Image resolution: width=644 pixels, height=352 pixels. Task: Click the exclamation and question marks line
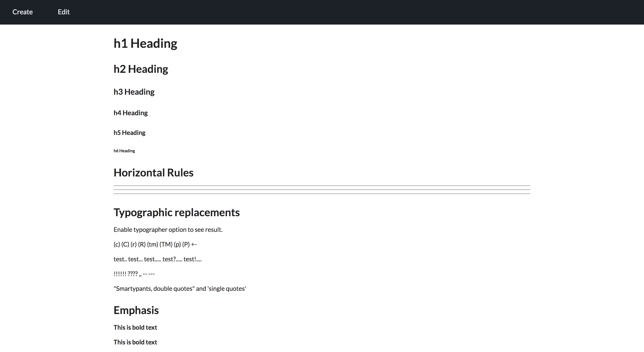134,274
